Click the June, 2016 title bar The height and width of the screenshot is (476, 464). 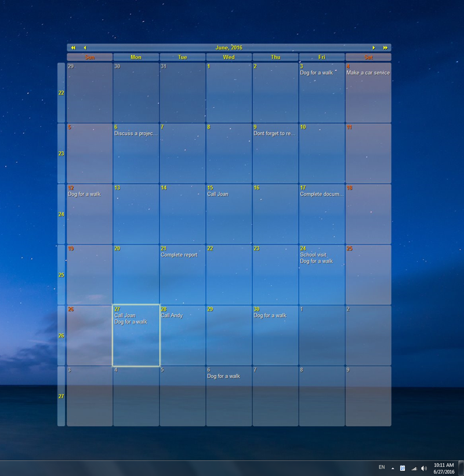click(229, 48)
